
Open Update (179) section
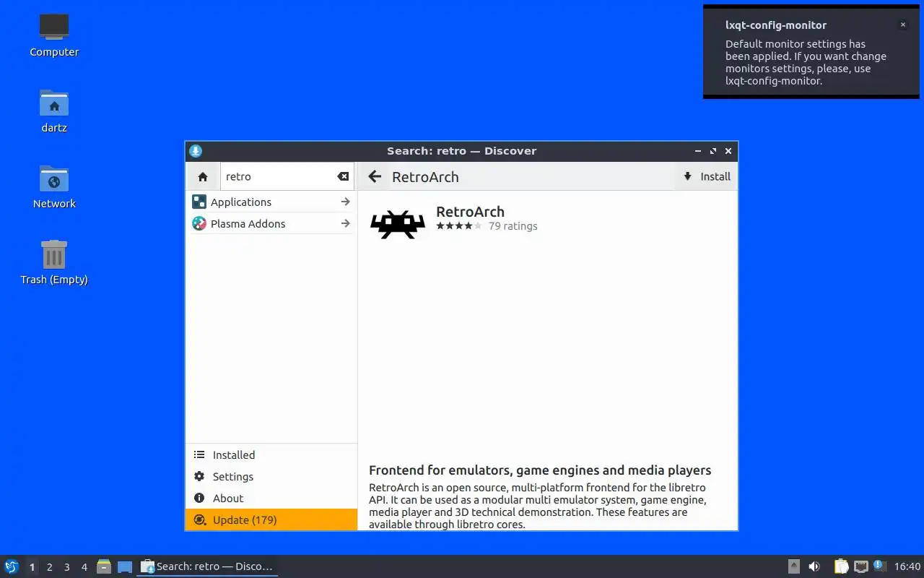271,520
